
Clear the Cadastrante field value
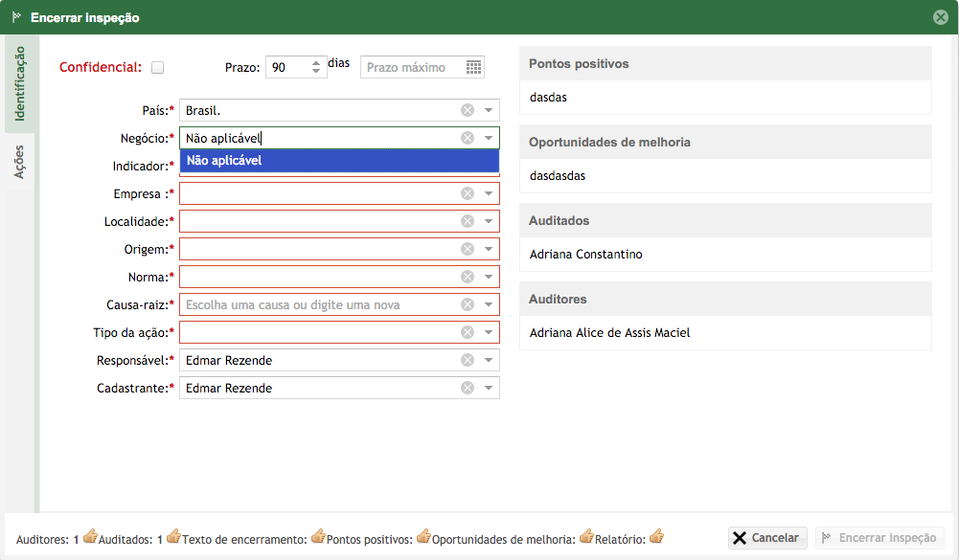468,388
